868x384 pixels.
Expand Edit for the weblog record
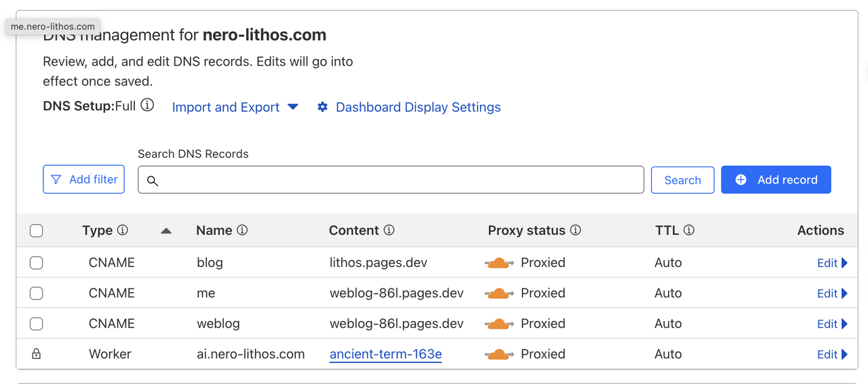click(832, 324)
